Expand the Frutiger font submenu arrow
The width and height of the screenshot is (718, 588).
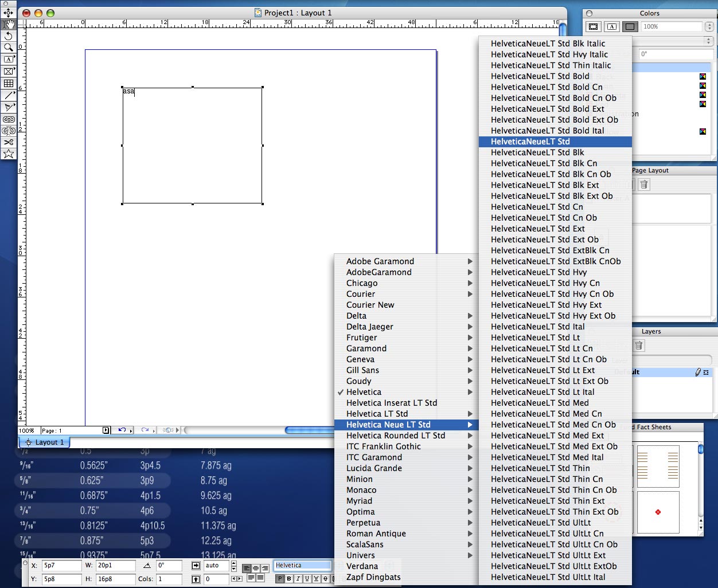[x=470, y=338]
